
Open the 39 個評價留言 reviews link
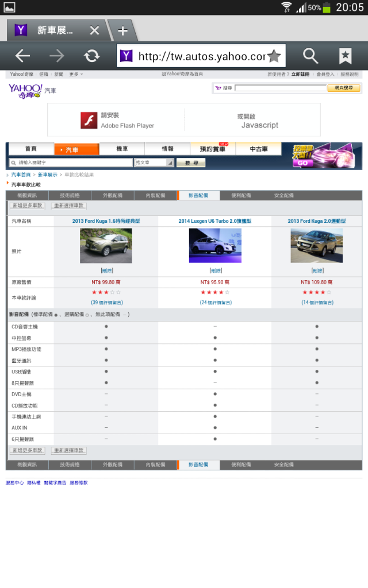[x=107, y=302]
